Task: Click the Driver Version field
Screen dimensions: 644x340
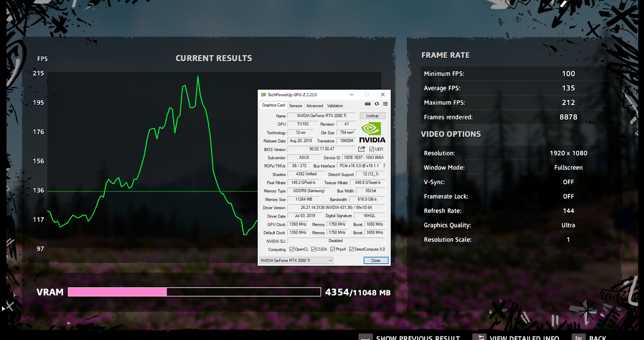Action: pos(336,207)
